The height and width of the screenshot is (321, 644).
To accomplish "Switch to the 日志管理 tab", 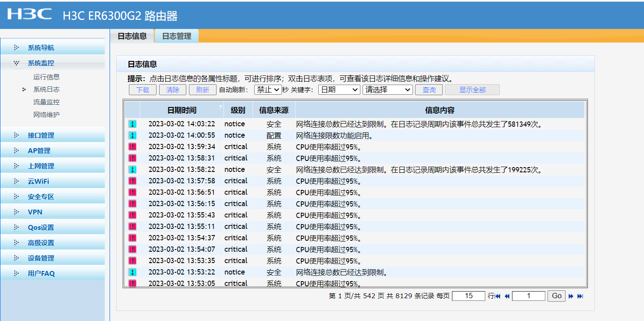I will (177, 36).
